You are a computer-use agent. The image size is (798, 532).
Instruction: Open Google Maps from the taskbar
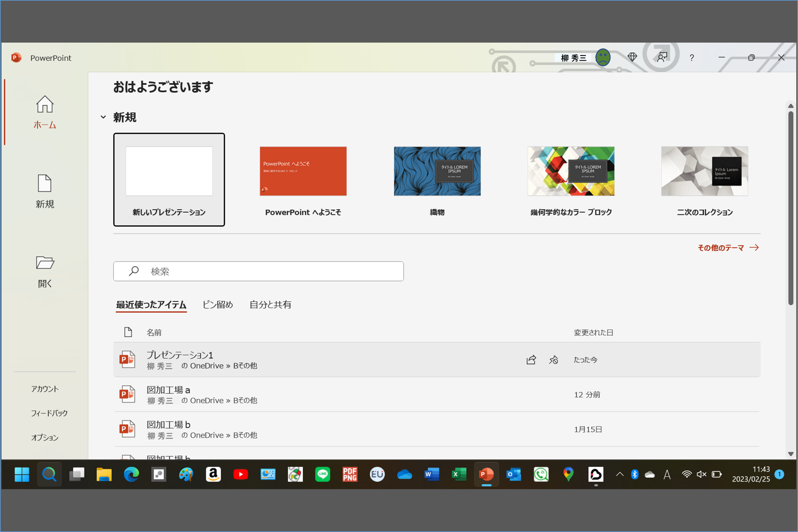pos(568,474)
